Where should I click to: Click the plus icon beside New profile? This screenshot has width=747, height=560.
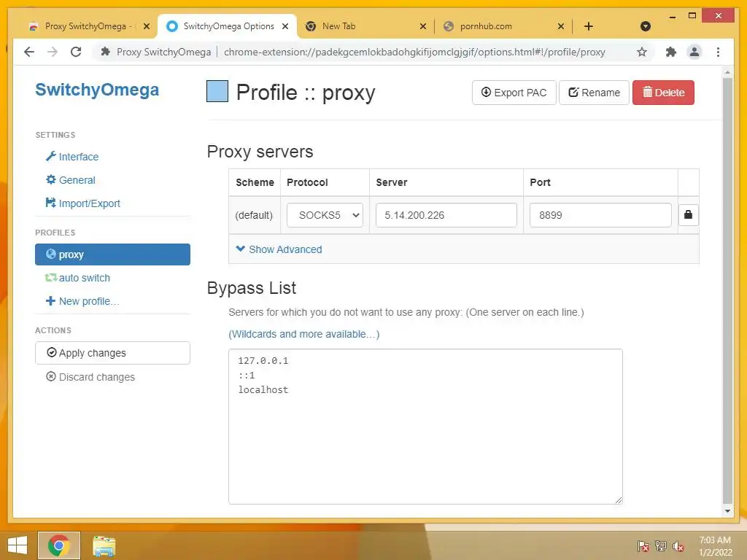[x=50, y=300]
